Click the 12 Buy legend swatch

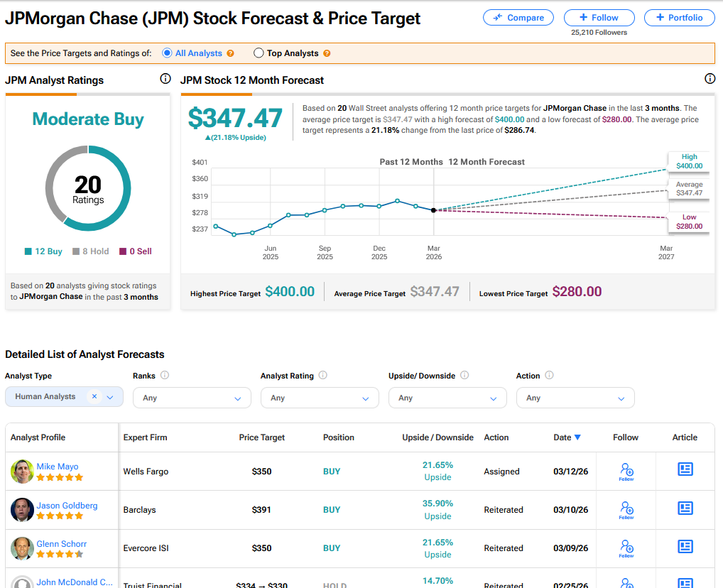click(x=28, y=251)
